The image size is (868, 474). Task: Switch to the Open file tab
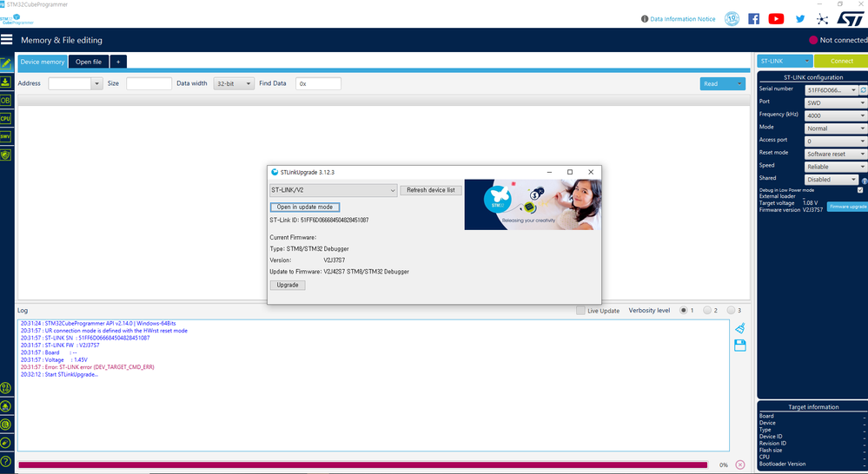(x=89, y=62)
